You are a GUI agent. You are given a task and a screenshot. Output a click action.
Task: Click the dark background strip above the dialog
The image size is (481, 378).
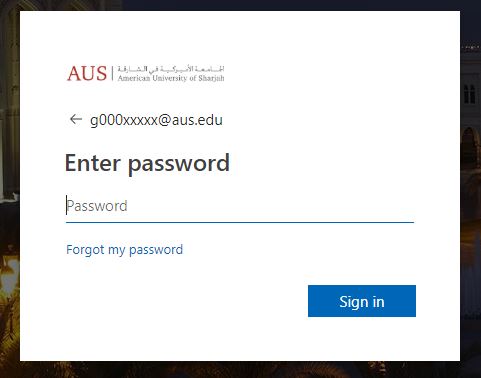[240, 5]
